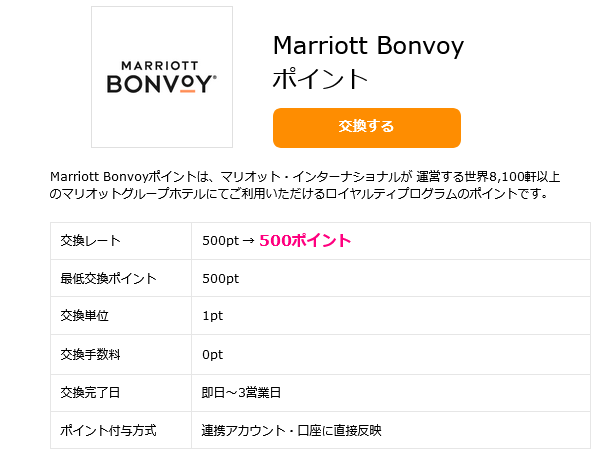
Task: Click the arrow in the exchange rate cell
Action: [249, 241]
